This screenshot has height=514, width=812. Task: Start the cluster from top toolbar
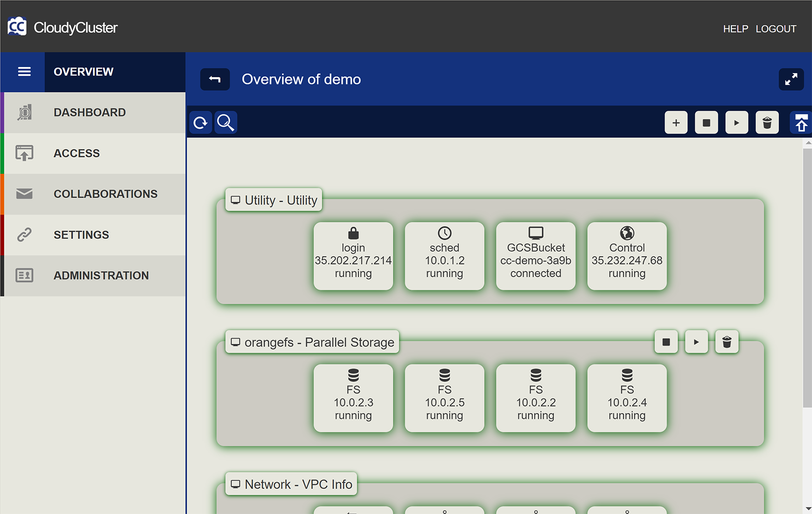pyautogui.click(x=737, y=122)
